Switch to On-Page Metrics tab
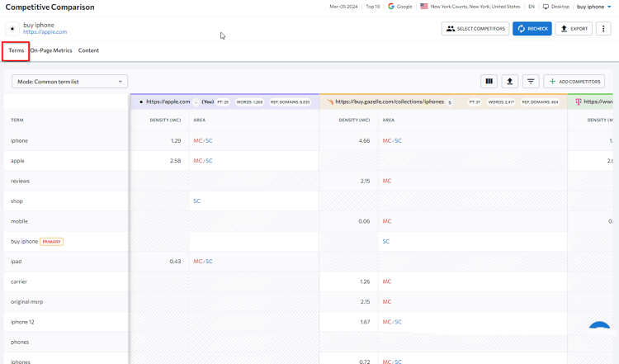Screen dimensions: 619x364 click(x=51, y=50)
